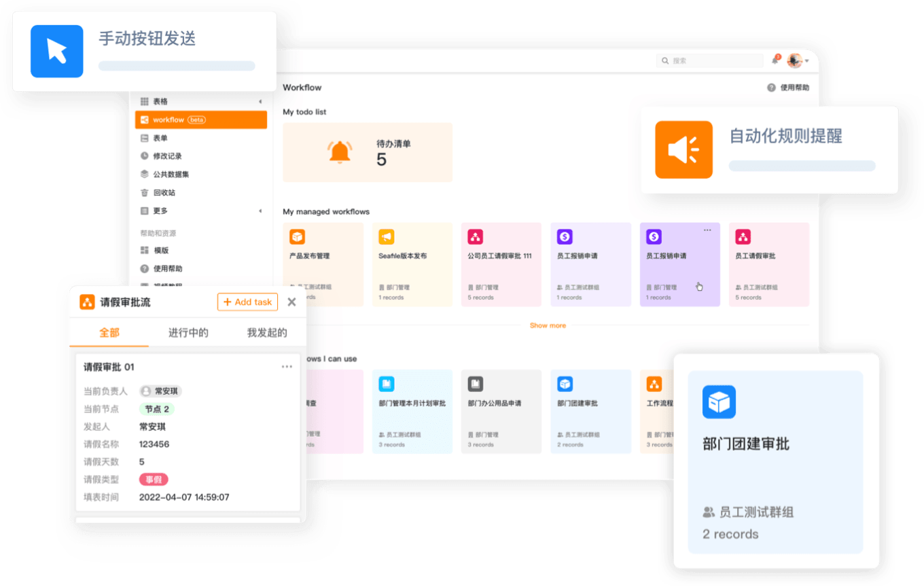Image resolution: width=924 pixels, height=587 pixels.
Task: Close the 请假审批流 panel
Action: tap(291, 302)
